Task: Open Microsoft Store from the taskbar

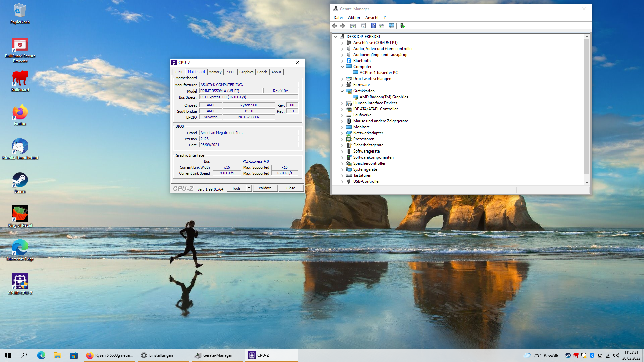Action: click(74, 355)
